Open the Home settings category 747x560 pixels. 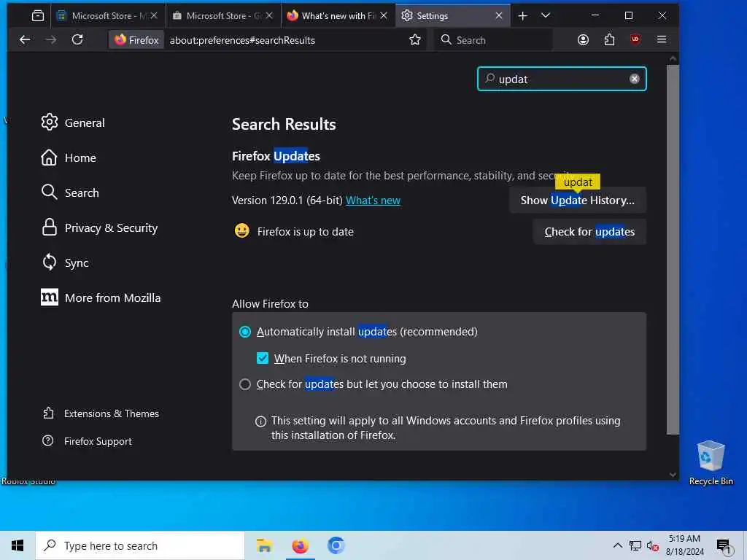(x=69, y=157)
